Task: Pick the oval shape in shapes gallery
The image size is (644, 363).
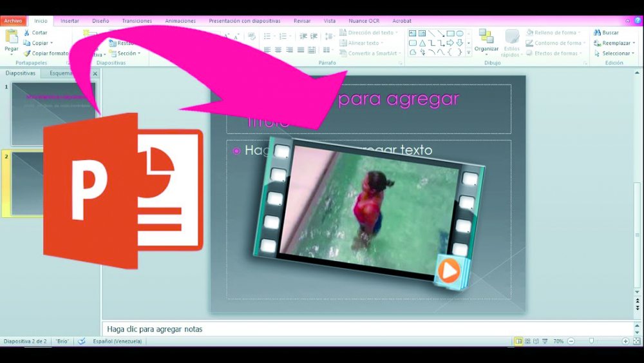Action: click(460, 34)
